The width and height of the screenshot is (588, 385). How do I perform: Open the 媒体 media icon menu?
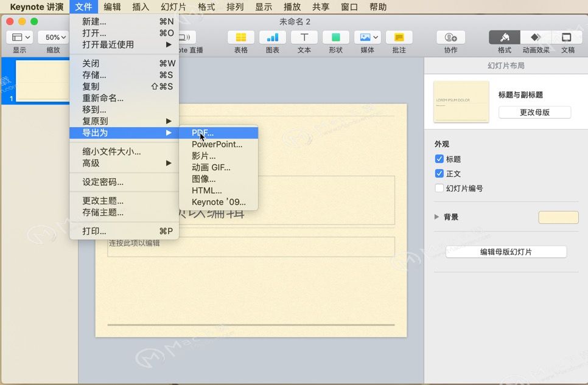(368, 37)
